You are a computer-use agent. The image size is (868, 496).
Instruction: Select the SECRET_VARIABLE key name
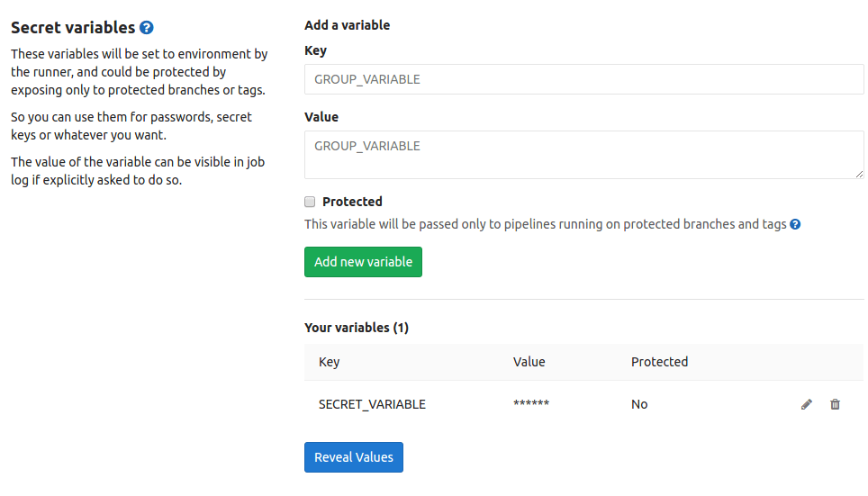click(x=372, y=404)
